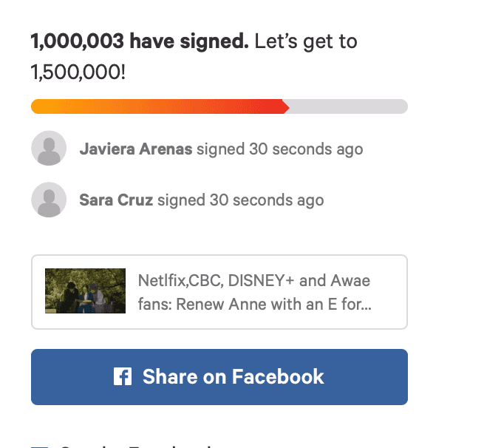Viewport: 501px width, 448px height.
Task: Click 'signed 30 seconds ago' beside Javiera Arenas
Action: click(x=280, y=149)
